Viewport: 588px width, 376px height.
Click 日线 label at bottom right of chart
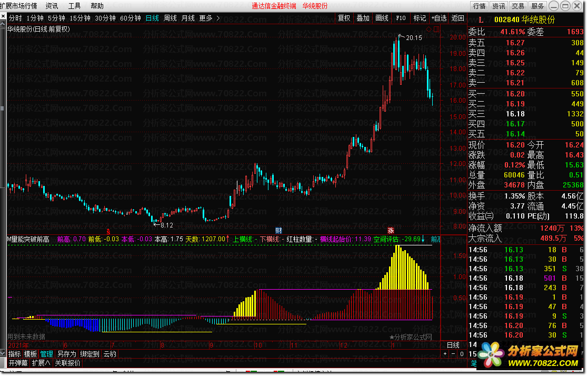click(x=453, y=345)
